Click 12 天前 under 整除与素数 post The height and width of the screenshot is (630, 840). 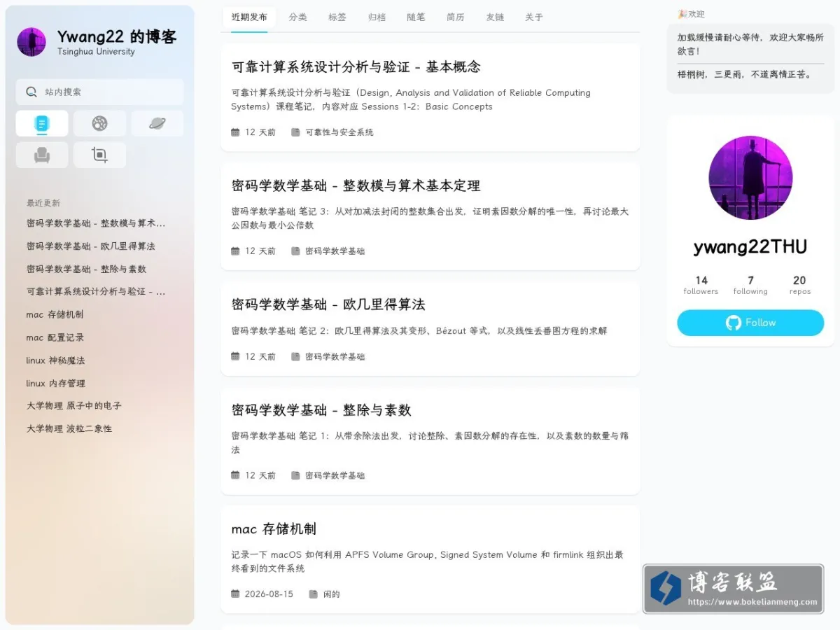[260, 475]
